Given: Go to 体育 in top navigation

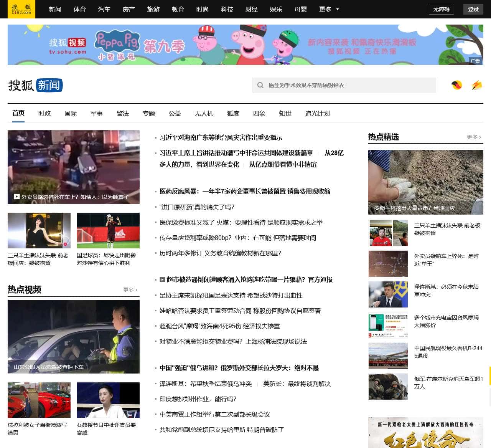Looking at the screenshot, I should pyautogui.click(x=80, y=9).
